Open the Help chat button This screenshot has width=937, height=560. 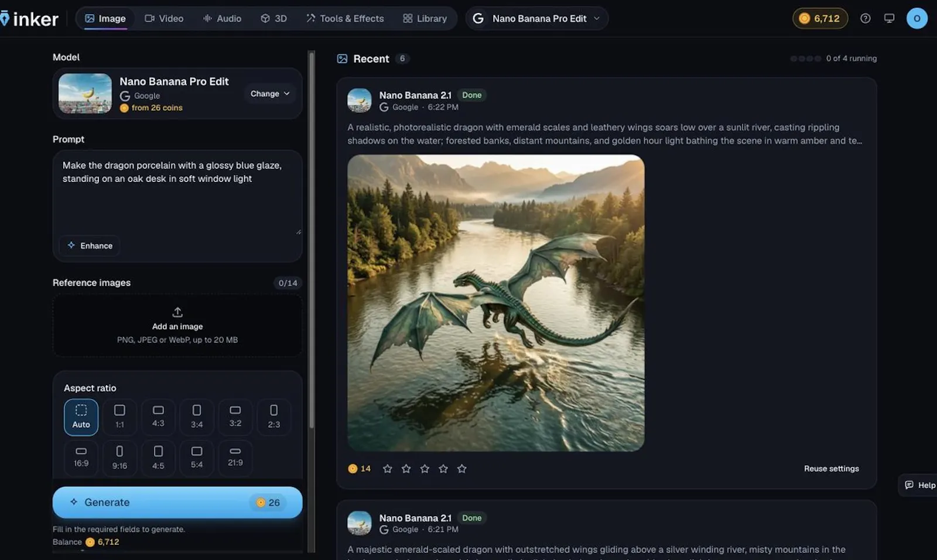tap(919, 485)
